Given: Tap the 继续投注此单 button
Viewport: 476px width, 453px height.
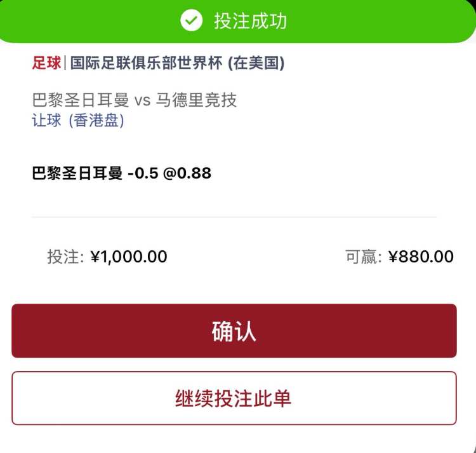Looking at the screenshot, I should pos(234,398).
